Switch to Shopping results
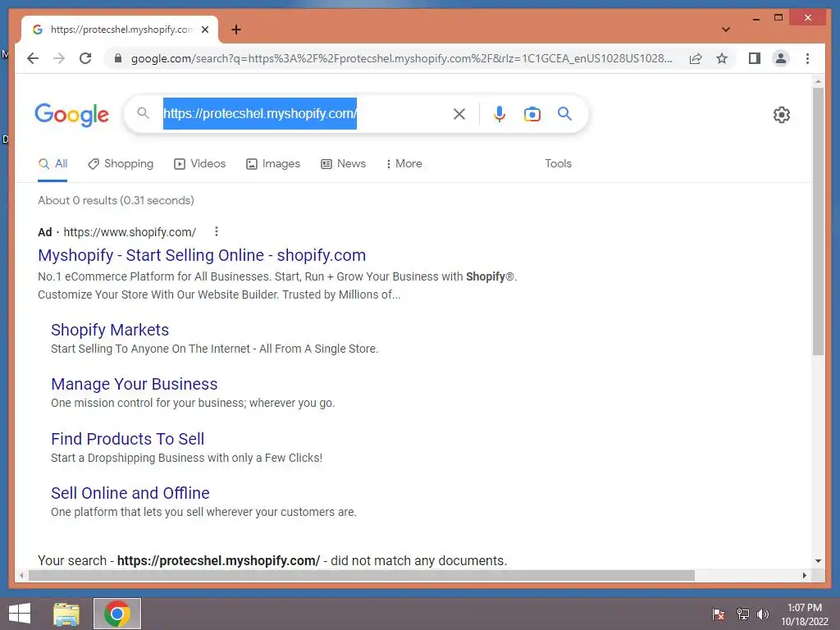The width and height of the screenshot is (840, 630). click(x=121, y=163)
